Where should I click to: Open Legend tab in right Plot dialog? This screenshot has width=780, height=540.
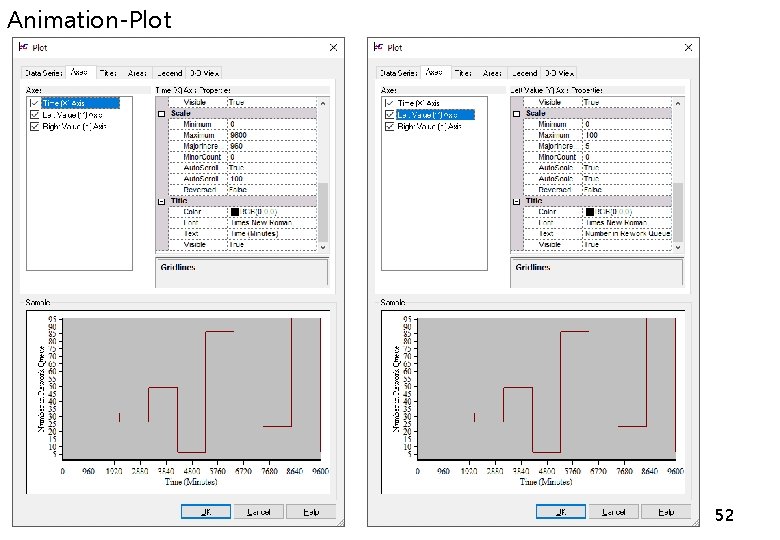524,73
